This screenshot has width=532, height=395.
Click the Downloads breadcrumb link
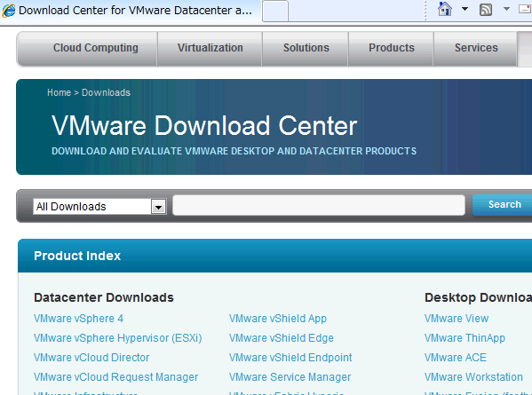tap(106, 92)
